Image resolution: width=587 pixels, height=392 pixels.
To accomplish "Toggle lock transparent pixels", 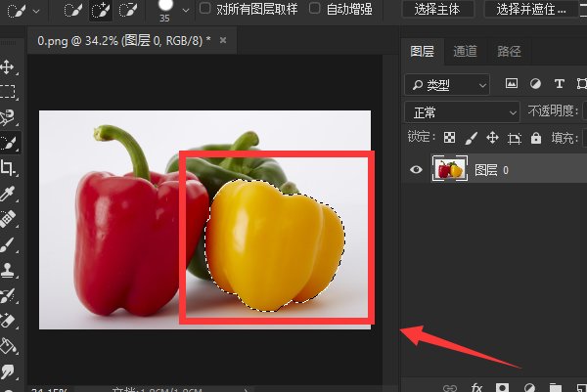I will point(449,138).
